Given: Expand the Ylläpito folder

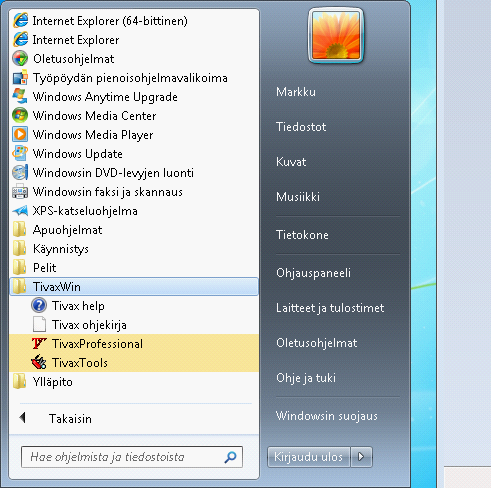Looking at the screenshot, I should coord(134,382).
